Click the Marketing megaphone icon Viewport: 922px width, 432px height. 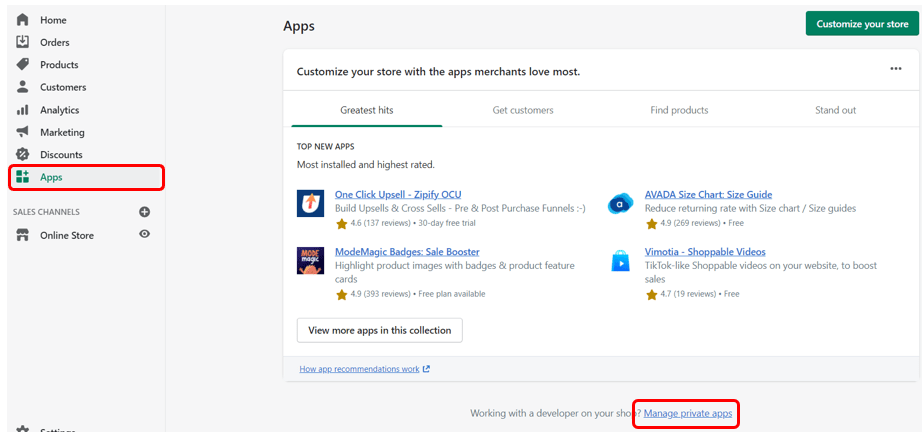[x=22, y=132]
